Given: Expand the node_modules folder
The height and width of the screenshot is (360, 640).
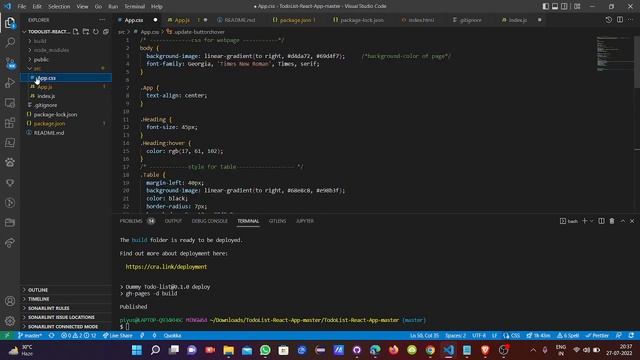Looking at the screenshot, I should (x=51, y=50).
